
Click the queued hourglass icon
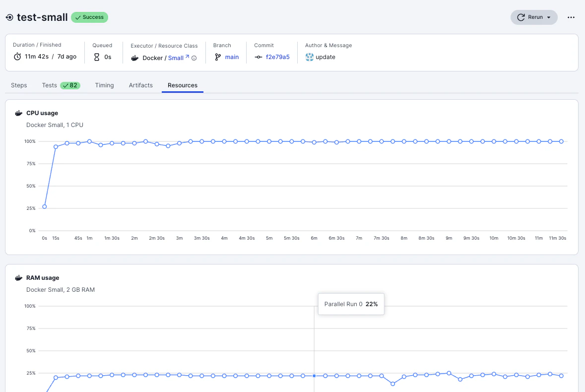click(x=97, y=57)
